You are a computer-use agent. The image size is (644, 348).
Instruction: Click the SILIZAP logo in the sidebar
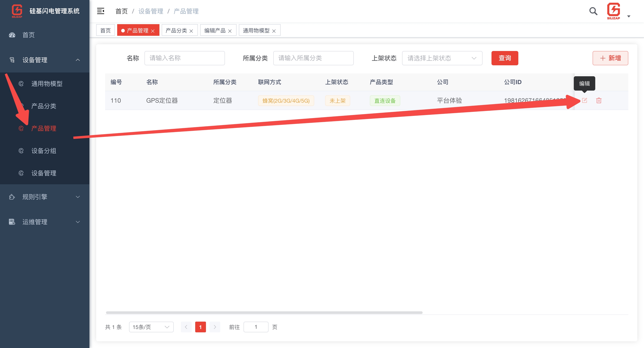(17, 11)
